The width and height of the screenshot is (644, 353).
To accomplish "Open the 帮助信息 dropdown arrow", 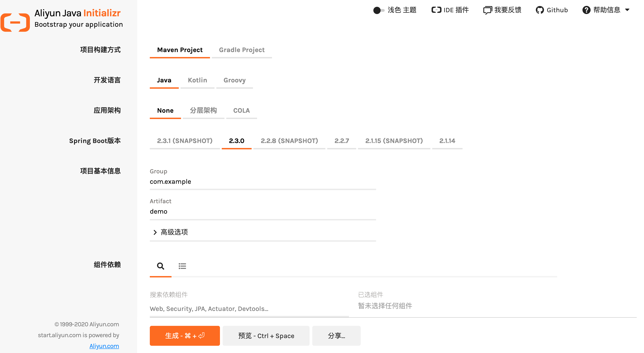I will [627, 10].
